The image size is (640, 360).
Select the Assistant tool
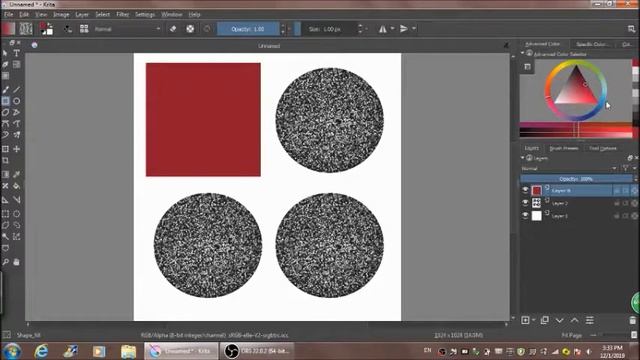(5, 200)
